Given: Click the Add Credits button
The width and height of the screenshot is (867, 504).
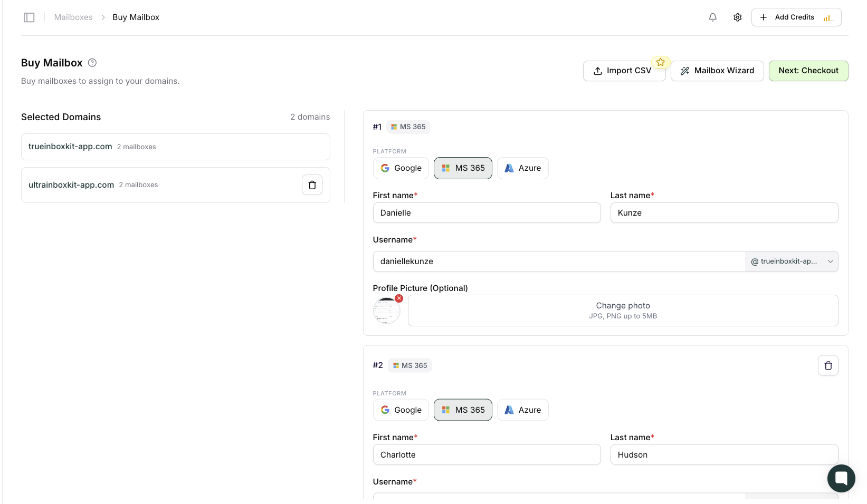Looking at the screenshot, I should pyautogui.click(x=796, y=17).
